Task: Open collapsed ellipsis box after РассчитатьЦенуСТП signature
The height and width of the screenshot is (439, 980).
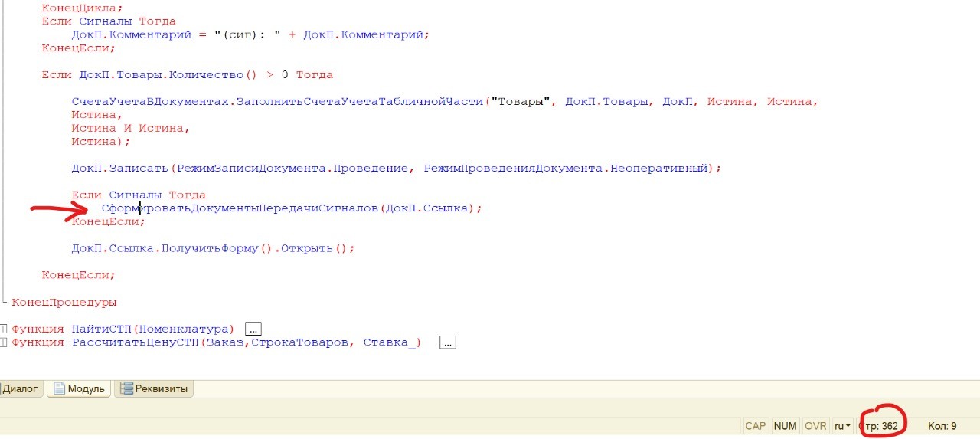Action: point(449,342)
